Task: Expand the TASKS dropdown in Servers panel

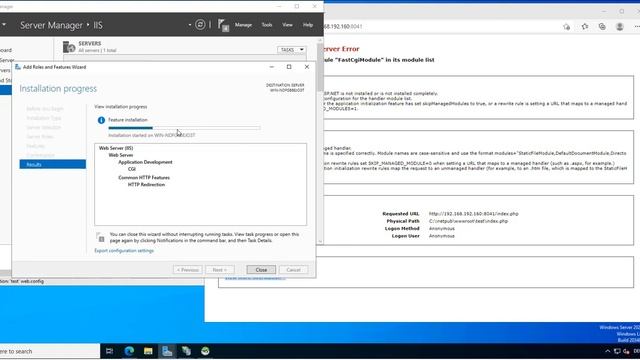Action: point(291,50)
